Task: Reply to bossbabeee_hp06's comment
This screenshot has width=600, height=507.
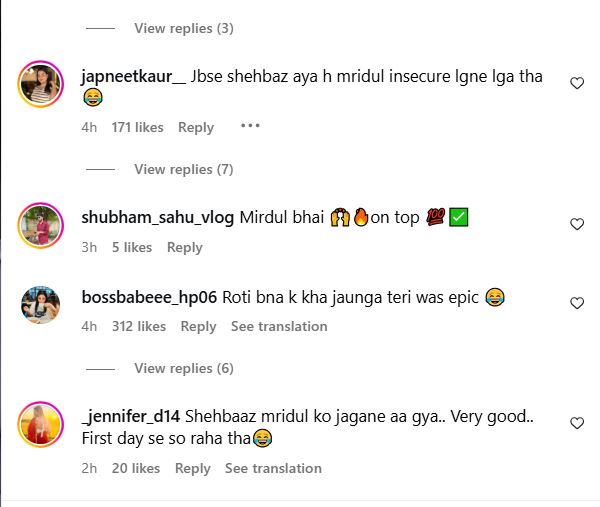Action: click(198, 326)
